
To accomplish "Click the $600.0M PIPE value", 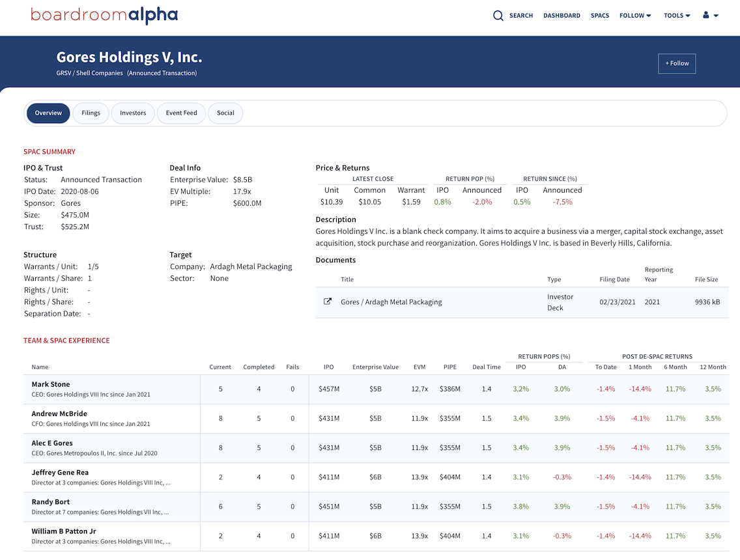I will coord(248,203).
